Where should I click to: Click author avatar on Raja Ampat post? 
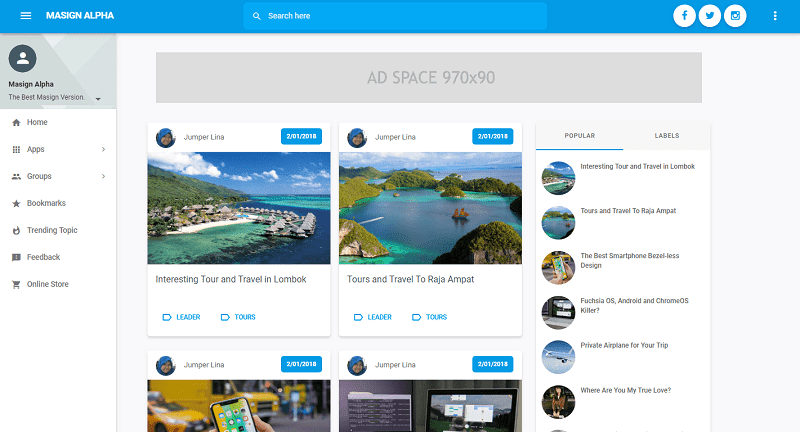click(x=357, y=138)
